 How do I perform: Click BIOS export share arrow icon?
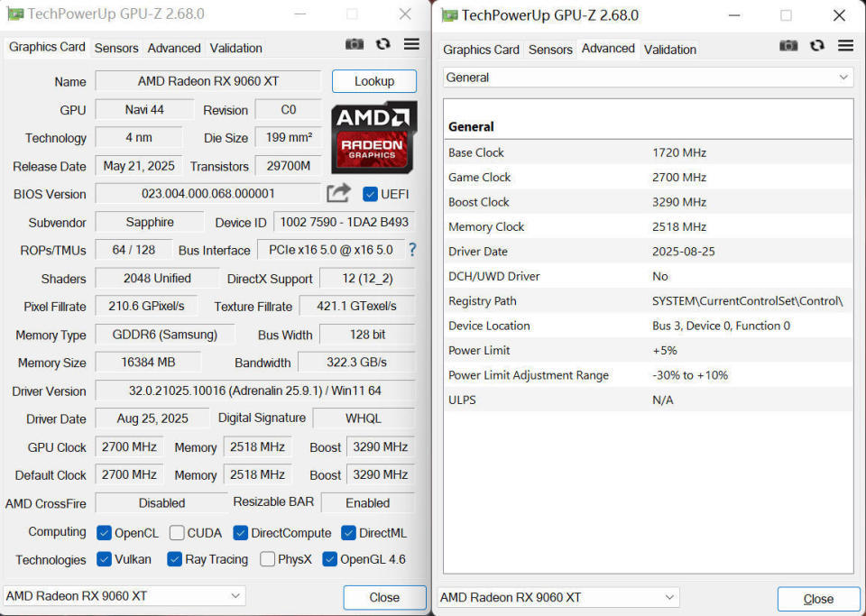[x=338, y=193]
